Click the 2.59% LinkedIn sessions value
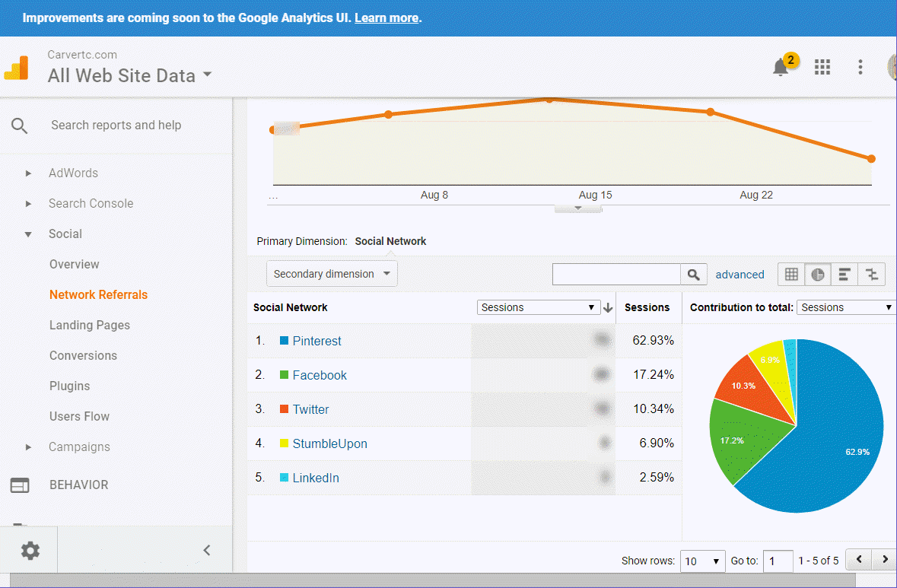This screenshot has width=897, height=588. 656,478
